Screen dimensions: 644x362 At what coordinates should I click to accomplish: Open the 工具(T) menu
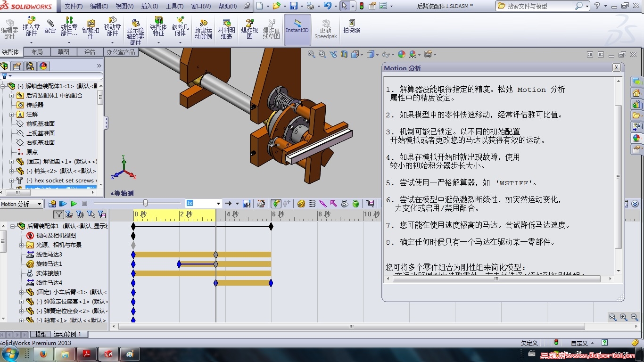[x=175, y=6]
